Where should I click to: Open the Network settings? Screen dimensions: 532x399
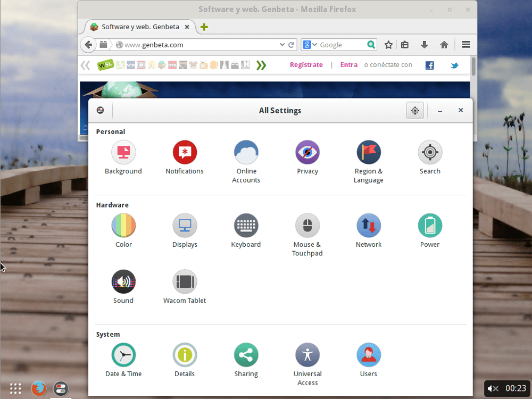(x=369, y=225)
